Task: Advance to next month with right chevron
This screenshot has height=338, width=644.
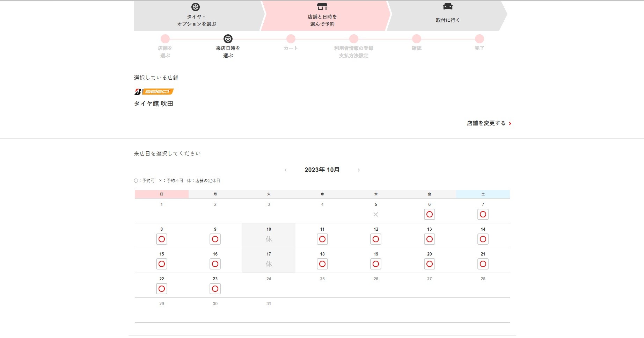Action: click(359, 170)
